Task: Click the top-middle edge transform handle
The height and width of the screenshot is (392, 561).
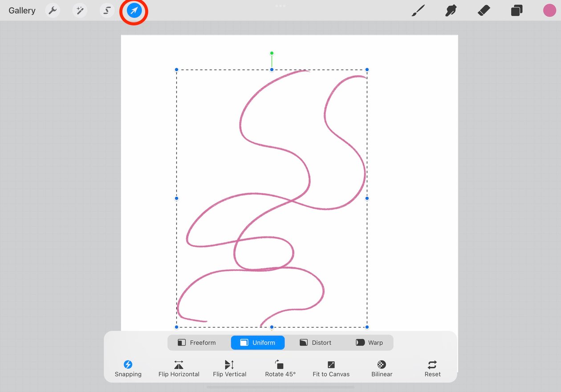Action: tap(272, 70)
